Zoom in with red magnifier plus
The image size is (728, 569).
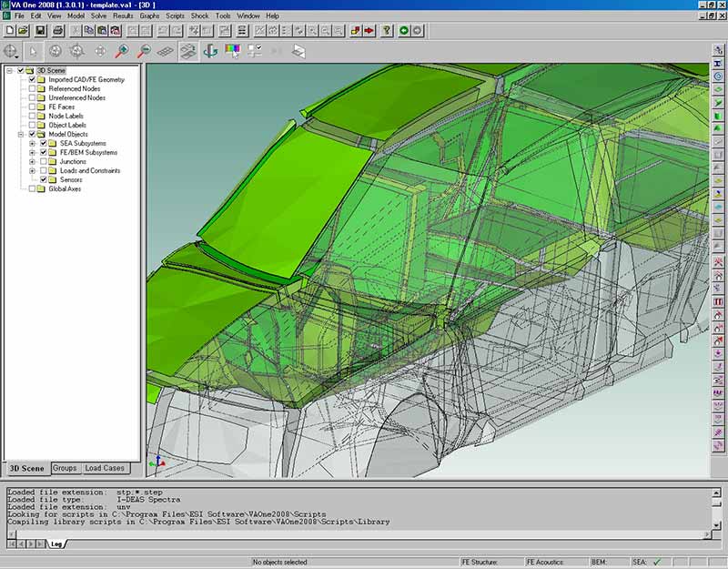122,51
